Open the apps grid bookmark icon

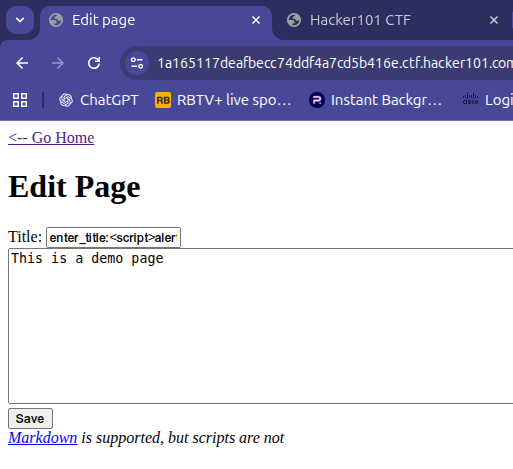tap(20, 100)
